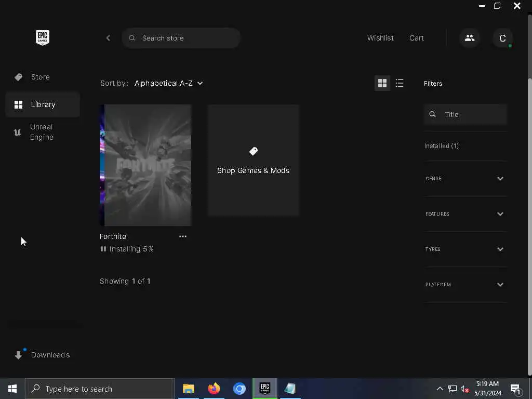Screen dimensions: 532x399
Task: Open Fortnite three-dot options menu
Action: [183, 236]
